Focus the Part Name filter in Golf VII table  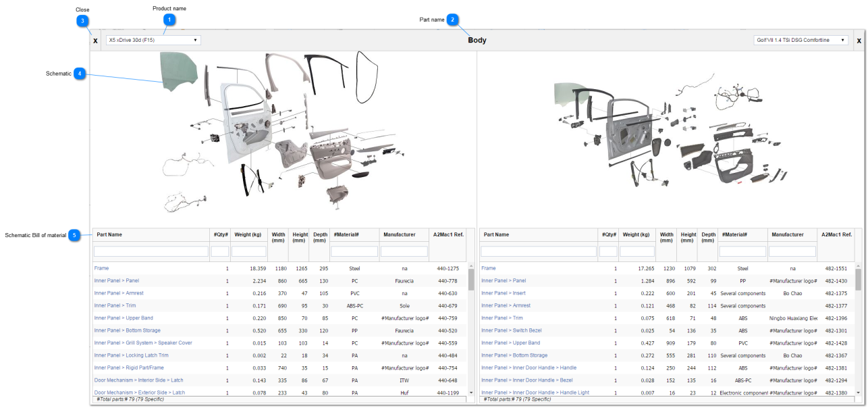(539, 251)
